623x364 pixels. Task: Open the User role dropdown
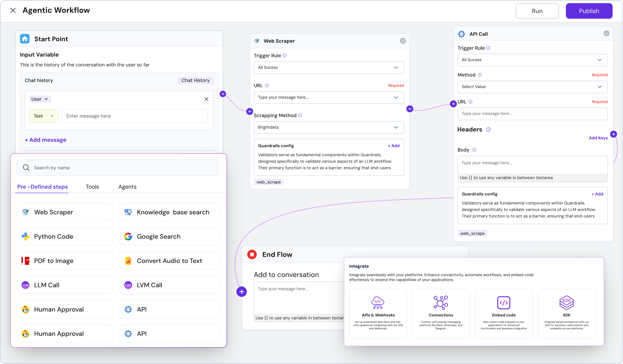40,99
